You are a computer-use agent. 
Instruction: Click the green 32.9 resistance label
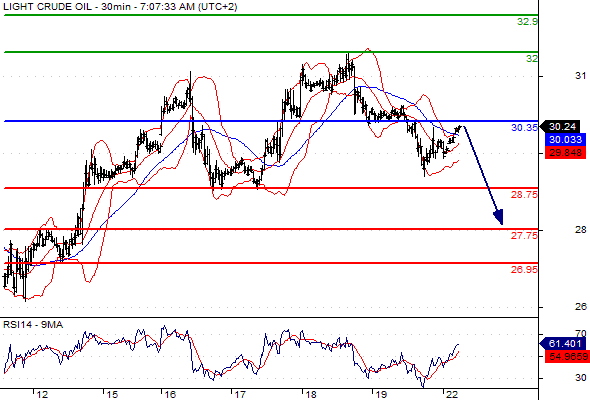tap(527, 21)
